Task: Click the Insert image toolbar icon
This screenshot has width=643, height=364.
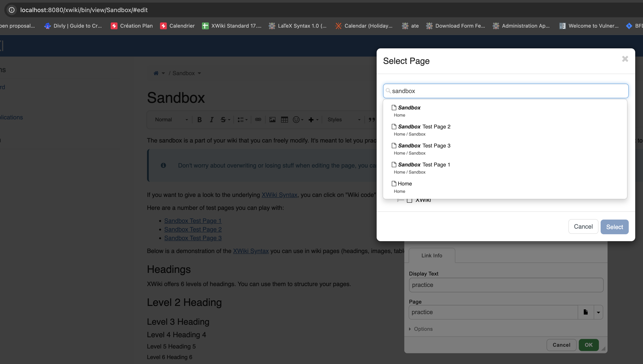Action: pos(272,120)
